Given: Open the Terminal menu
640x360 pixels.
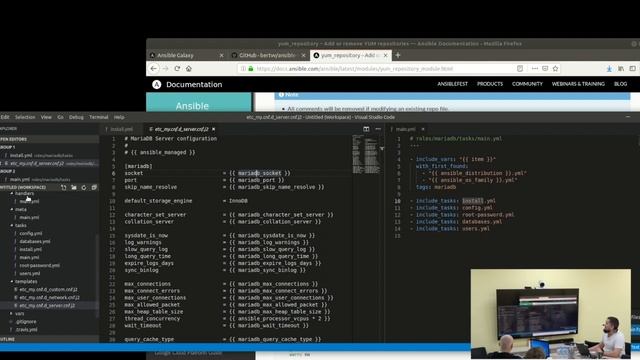Looking at the screenshot, I should [x=99, y=117].
